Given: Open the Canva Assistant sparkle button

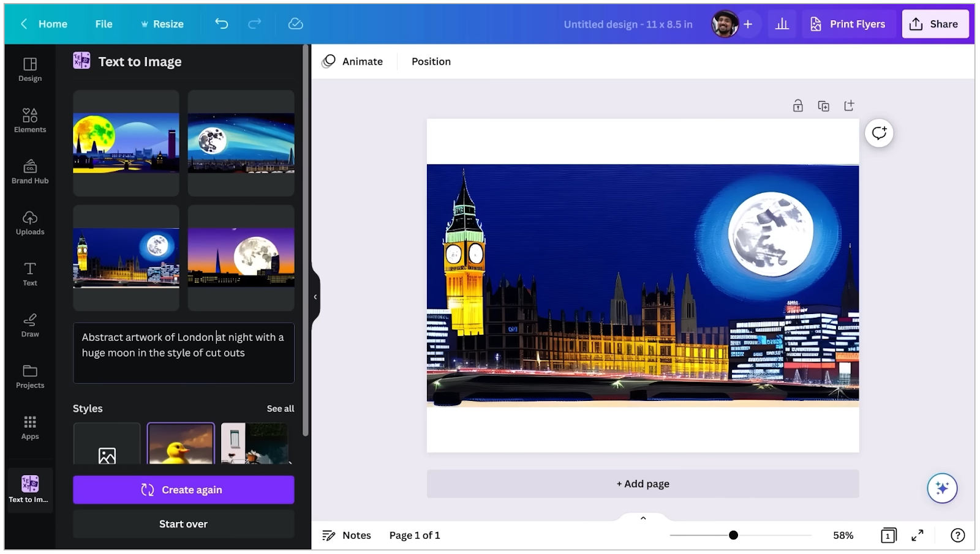Looking at the screenshot, I should (942, 488).
